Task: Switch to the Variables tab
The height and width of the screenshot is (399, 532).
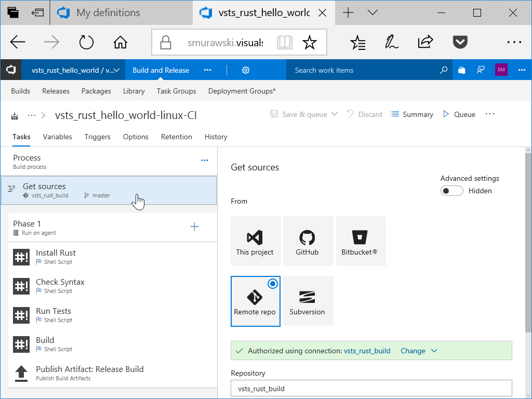Action: point(57,137)
